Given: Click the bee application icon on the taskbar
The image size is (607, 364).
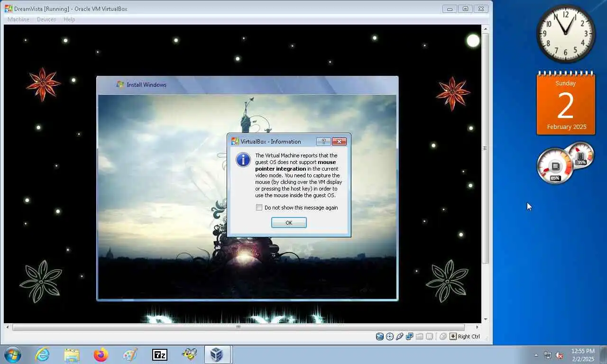Looking at the screenshot, I should 189,355.
